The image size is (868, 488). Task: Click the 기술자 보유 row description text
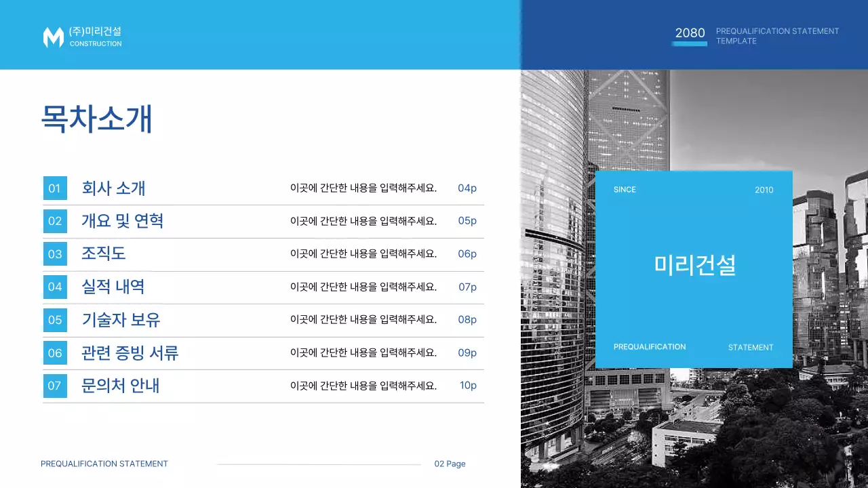(363, 320)
